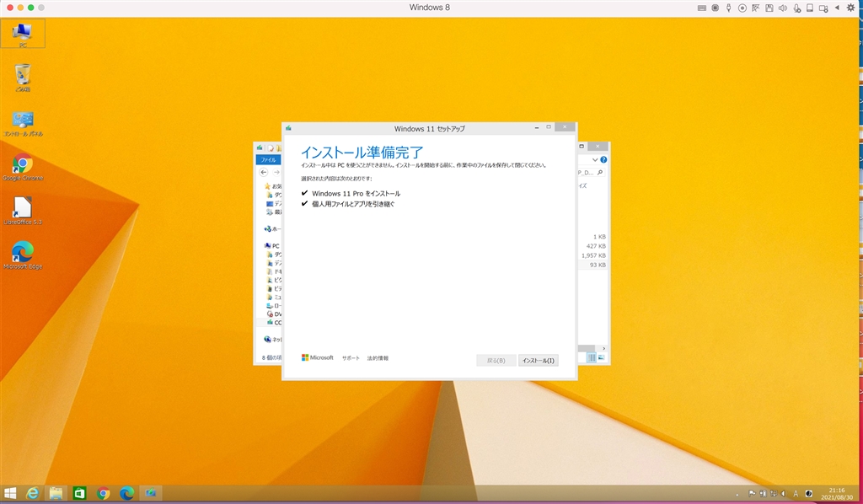Collapse VM status icons with left arrow
Screen dimensions: 863x504
pyautogui.click(x=838, y=8)
